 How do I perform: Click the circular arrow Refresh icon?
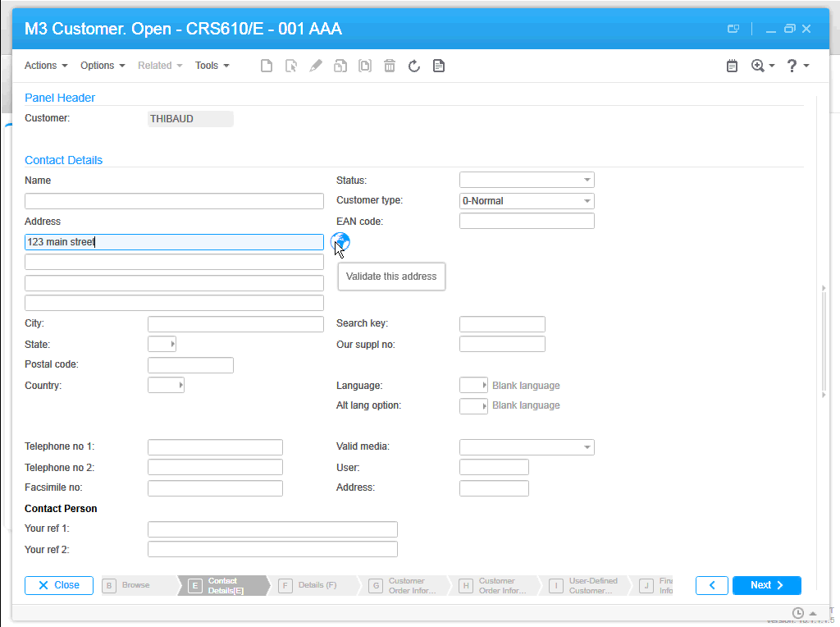pos(414,66)
